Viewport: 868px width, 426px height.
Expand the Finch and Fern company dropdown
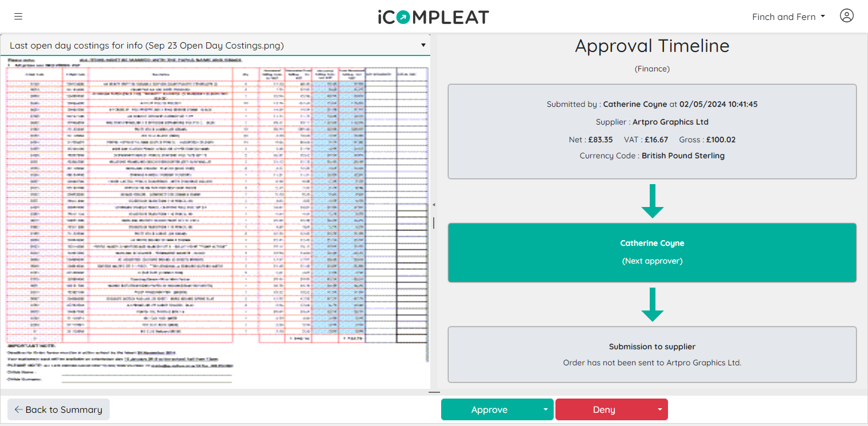(x=789, y=17)
